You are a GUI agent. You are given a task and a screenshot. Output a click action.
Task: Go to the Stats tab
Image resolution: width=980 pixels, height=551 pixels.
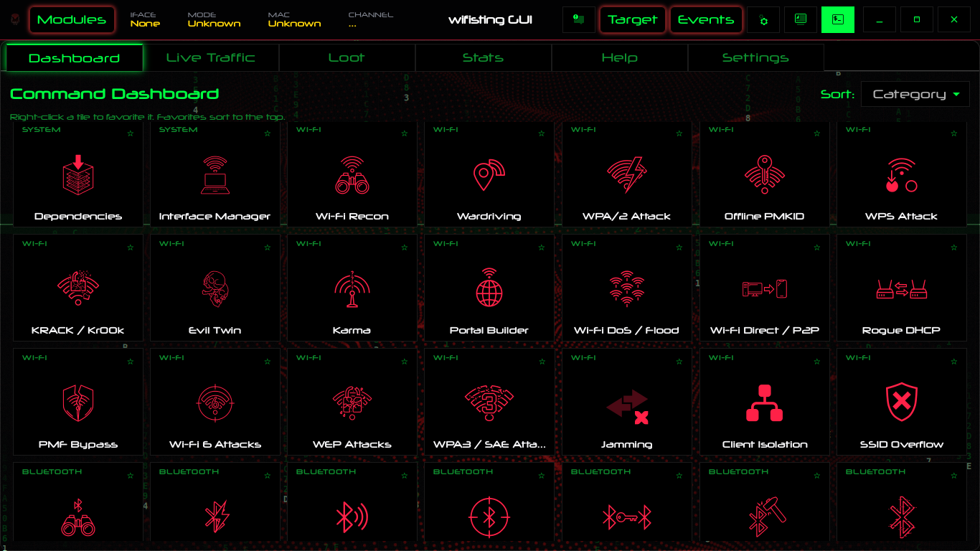click(x=484, y=58)
